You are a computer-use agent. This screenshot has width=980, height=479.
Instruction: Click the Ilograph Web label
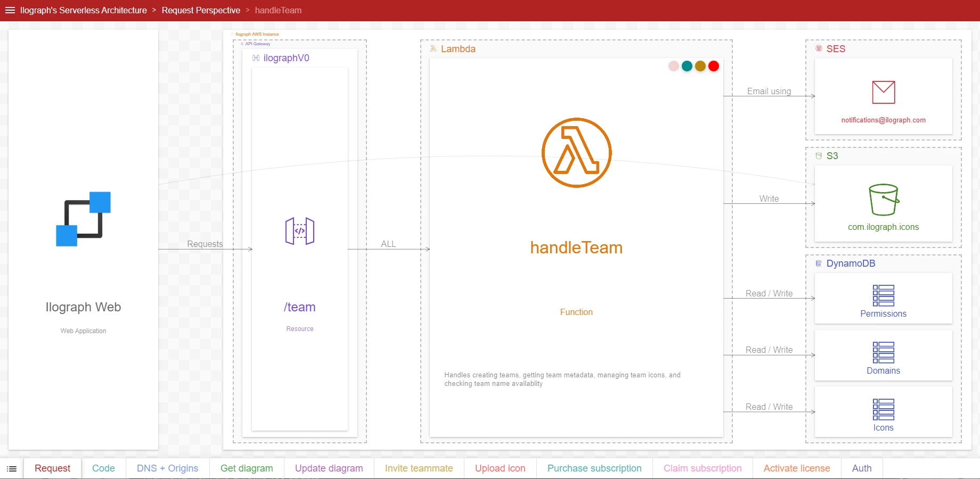(x=83, y=307)
